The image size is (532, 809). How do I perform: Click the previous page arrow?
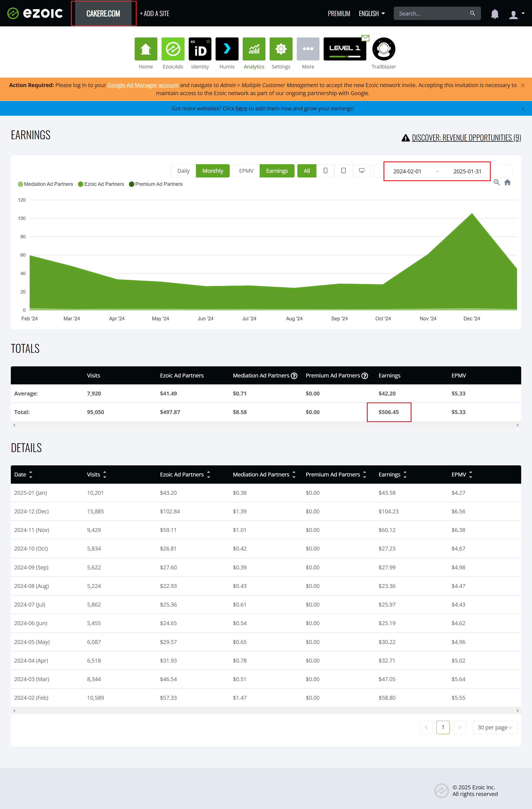tap(426, 727)
